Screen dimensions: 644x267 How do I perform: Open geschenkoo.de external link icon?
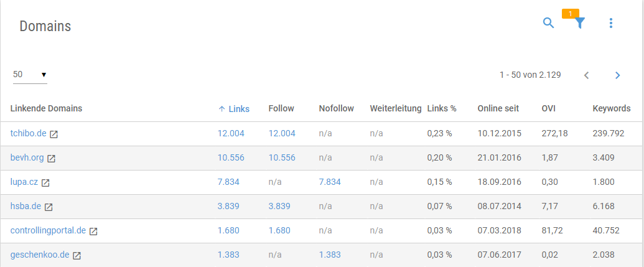pyautogui.click(x=77, y=256)
